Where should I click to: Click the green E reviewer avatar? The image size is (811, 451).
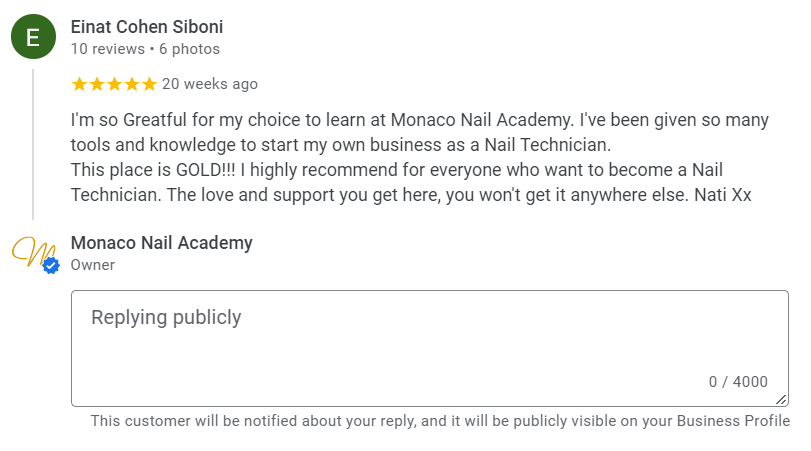[x=33, y=38]
